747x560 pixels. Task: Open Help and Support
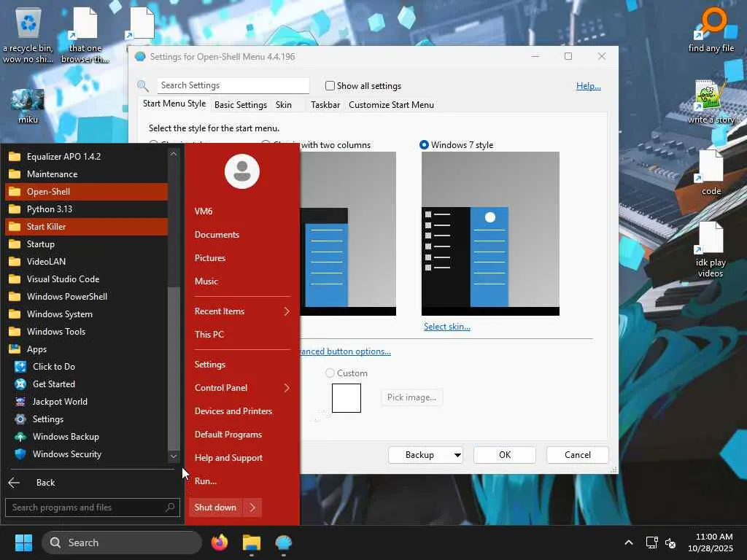(x=242, y=458)
